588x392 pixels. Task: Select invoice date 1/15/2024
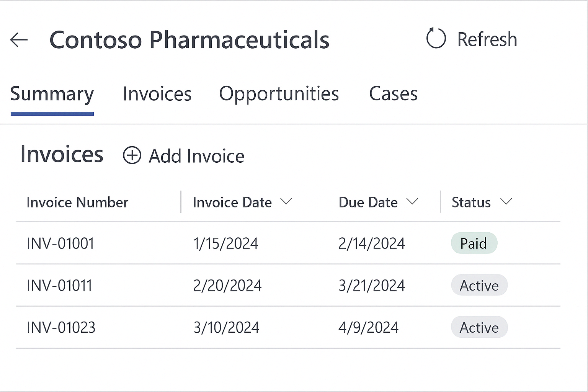226,243
